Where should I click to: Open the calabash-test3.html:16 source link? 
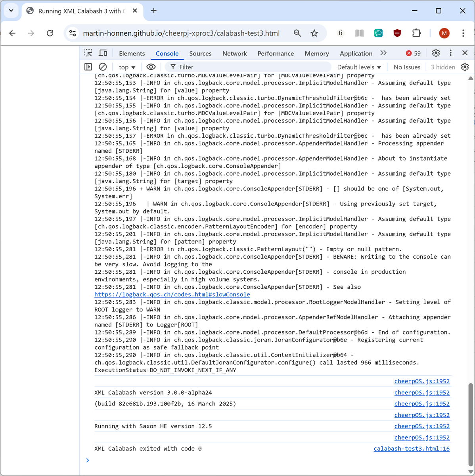pyautogui.click(x=412, y=448)
